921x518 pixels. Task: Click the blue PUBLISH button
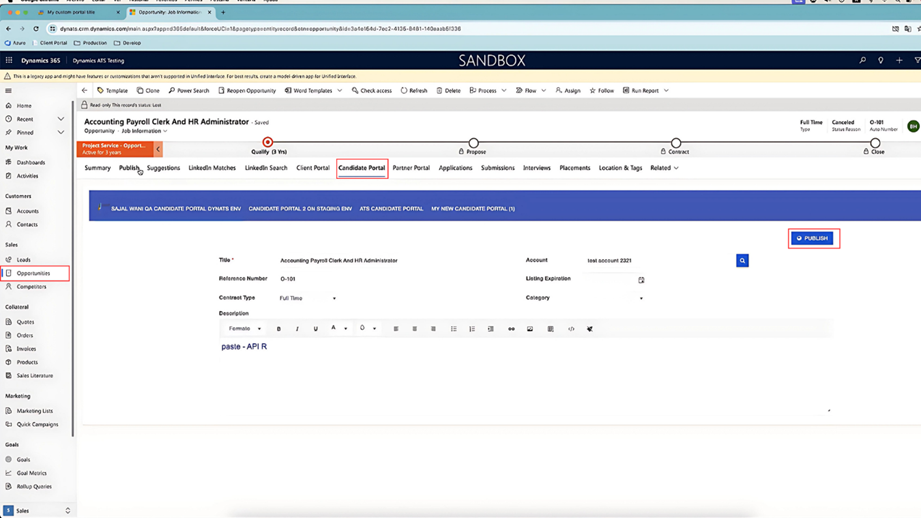pos(812,238)
